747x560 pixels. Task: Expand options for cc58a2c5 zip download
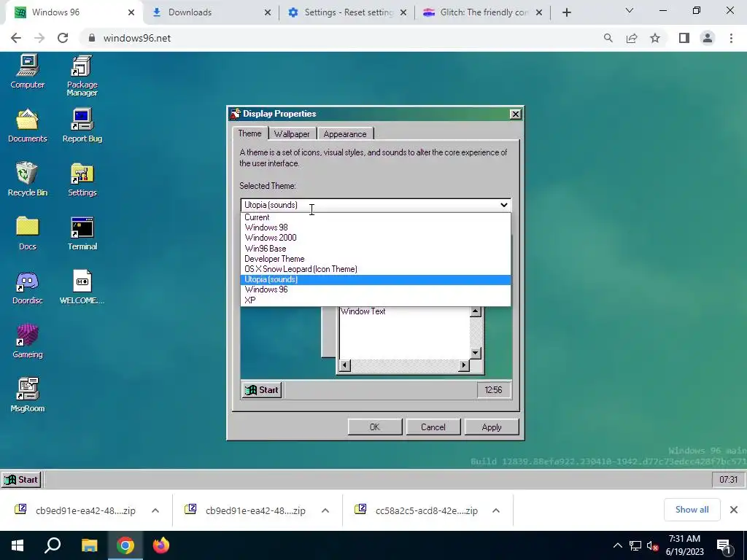coord(496,510)
